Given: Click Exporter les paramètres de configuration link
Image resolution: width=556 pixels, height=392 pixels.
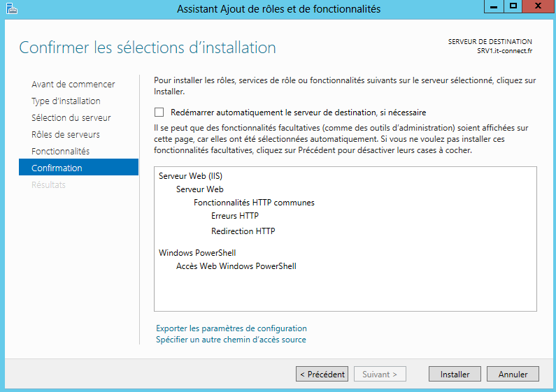Looking at the screenshot, I should coord(231,328).
